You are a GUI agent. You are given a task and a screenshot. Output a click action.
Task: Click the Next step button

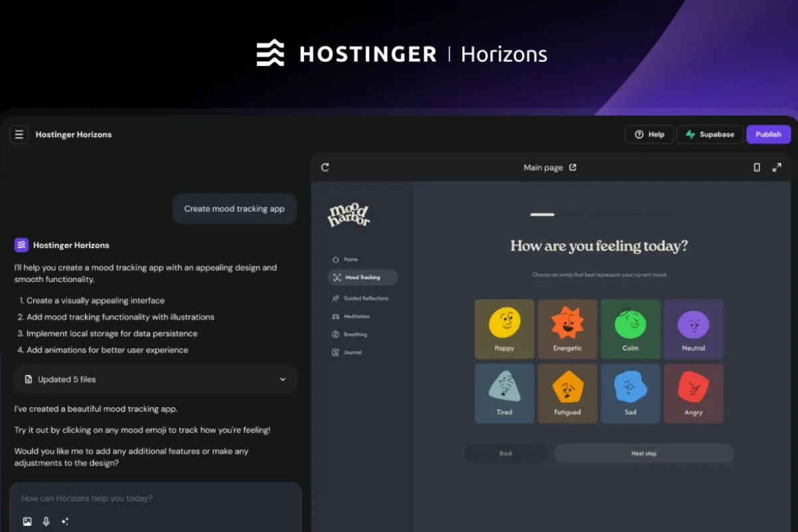[644, 454]
